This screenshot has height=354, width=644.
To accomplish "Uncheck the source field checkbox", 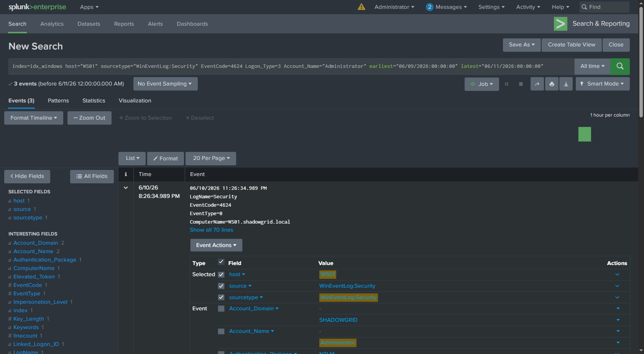I will [x=221, y=286].
